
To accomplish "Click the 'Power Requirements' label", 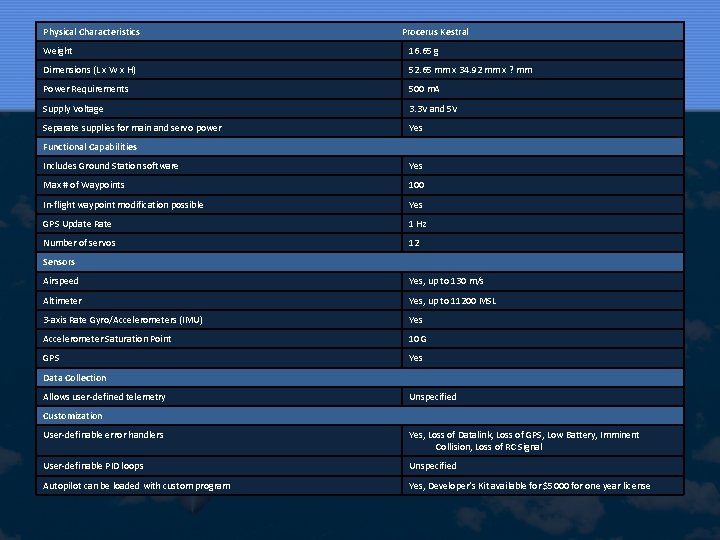I will click(86, 89).
